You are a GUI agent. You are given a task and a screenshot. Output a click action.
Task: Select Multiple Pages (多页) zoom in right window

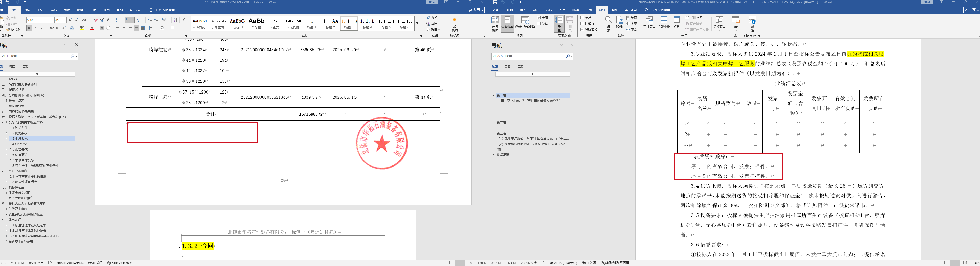point(631,23)
